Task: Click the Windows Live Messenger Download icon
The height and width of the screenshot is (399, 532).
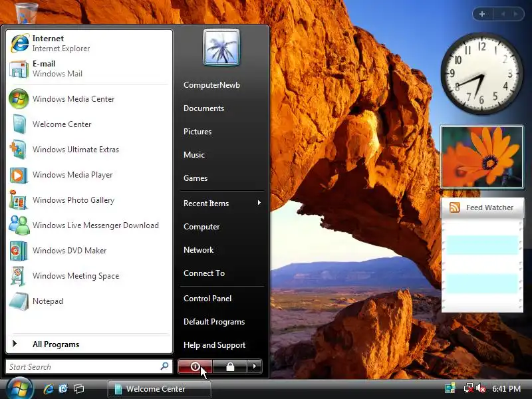Action: coord(19,225)
